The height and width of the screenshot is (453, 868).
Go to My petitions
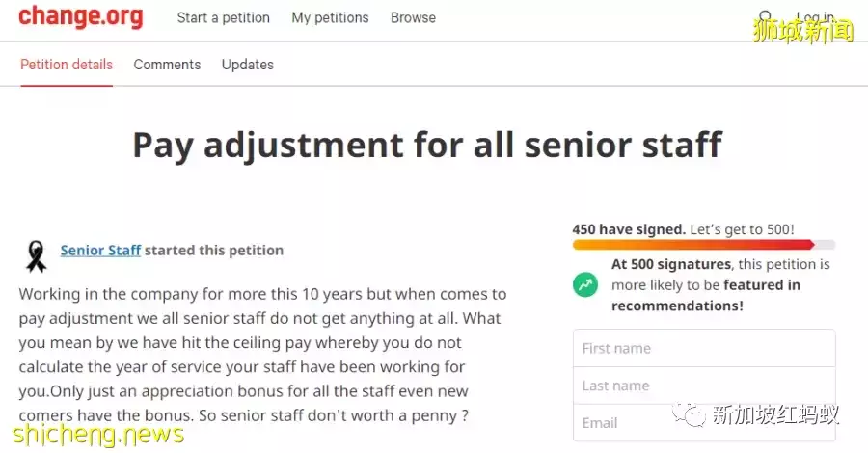pyautogui.click(x=330, y=17)
